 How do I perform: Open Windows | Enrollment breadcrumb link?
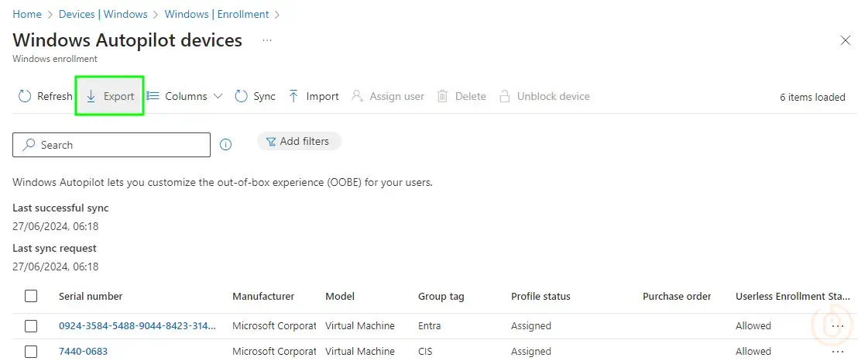[x=217, y=15]
